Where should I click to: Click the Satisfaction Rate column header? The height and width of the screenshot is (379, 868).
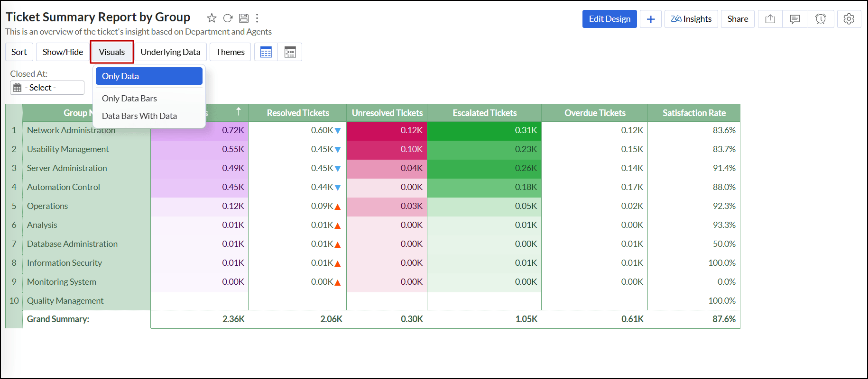coord(694,113)
